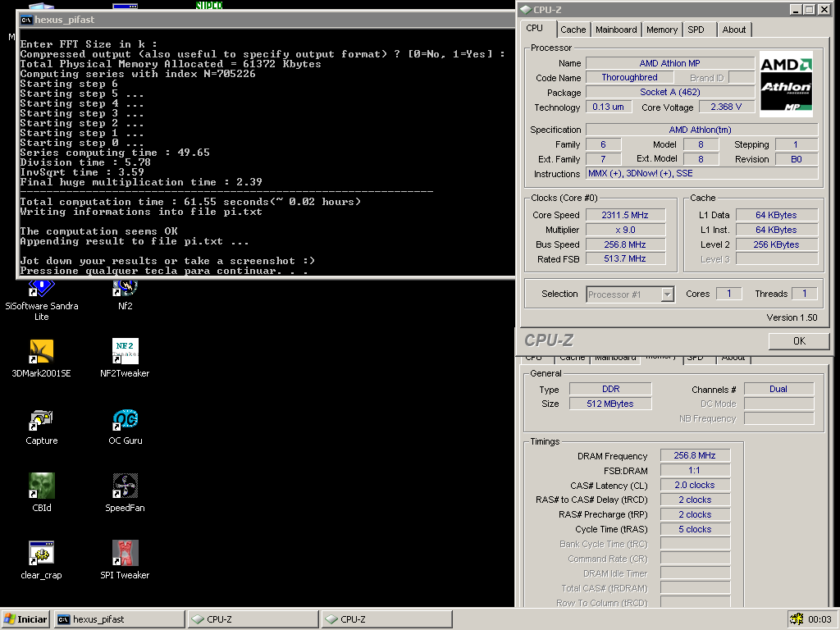The image size is (840, 630).
Task: Click the Instructions field in CPU-Z
Action: click(702, 174)
